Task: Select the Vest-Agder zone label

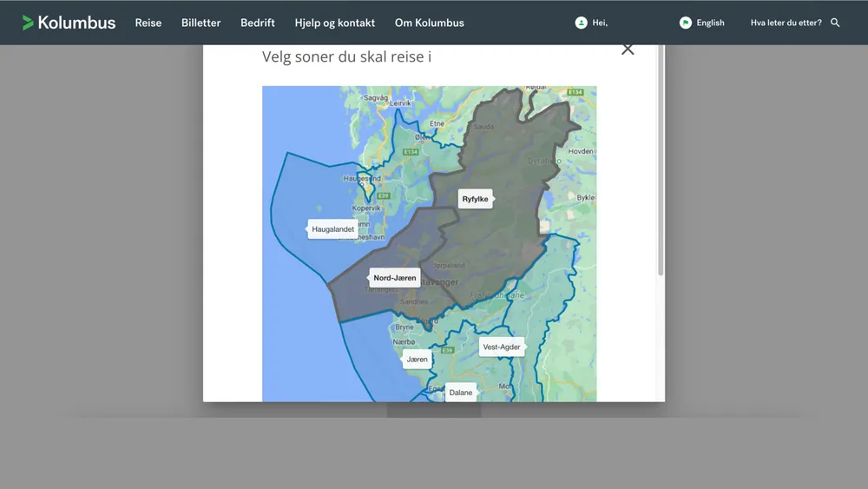Action: (501, 347)
